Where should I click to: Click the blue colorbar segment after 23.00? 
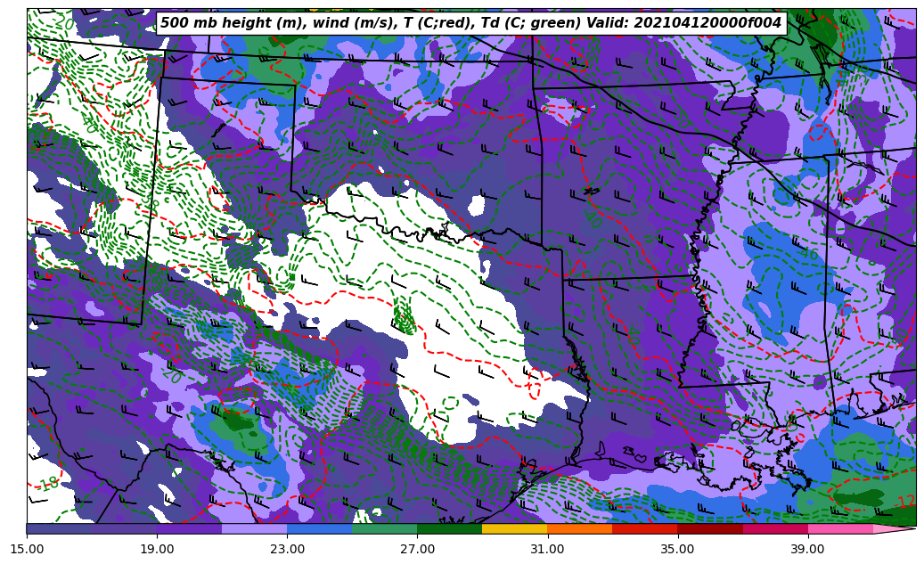coord(319,529)
